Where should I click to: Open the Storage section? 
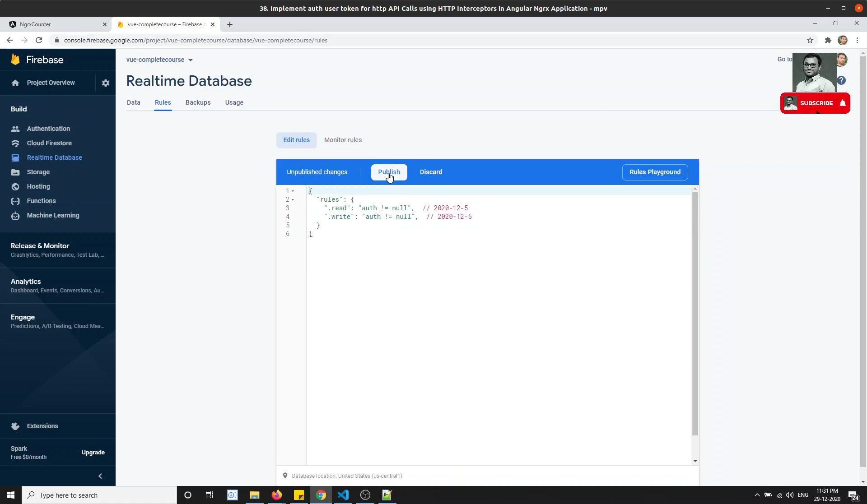38,172
